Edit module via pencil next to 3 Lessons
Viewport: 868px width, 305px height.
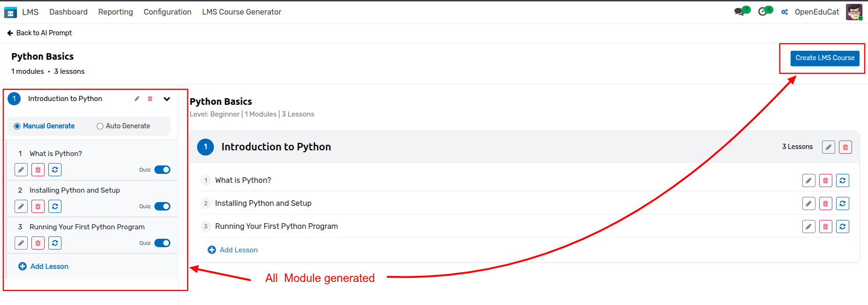pos(829,147)
